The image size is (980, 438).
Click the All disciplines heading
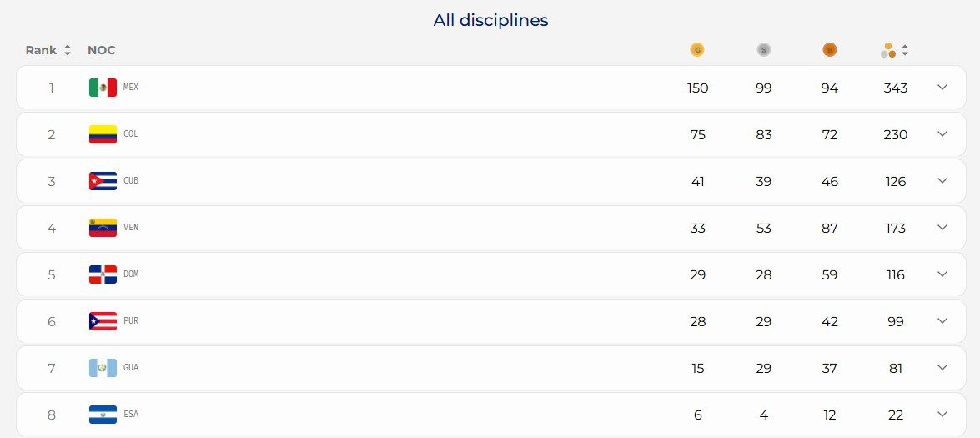490,20
